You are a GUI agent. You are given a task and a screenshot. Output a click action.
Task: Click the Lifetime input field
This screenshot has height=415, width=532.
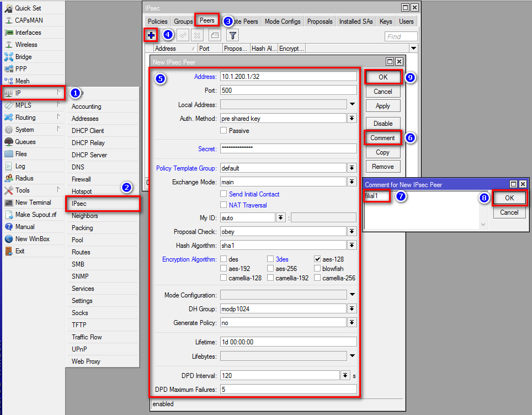coord(288,342)
